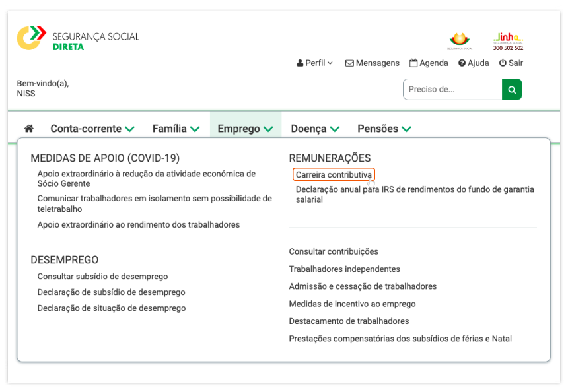The height and width of the screenshot is (392, 568).
Task: Open Declaração de situação de desemprego
Action: [x=112, y=308]
